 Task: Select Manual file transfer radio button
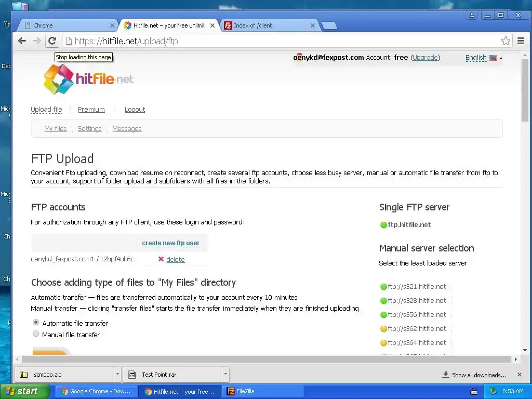(x=36, y=334)
